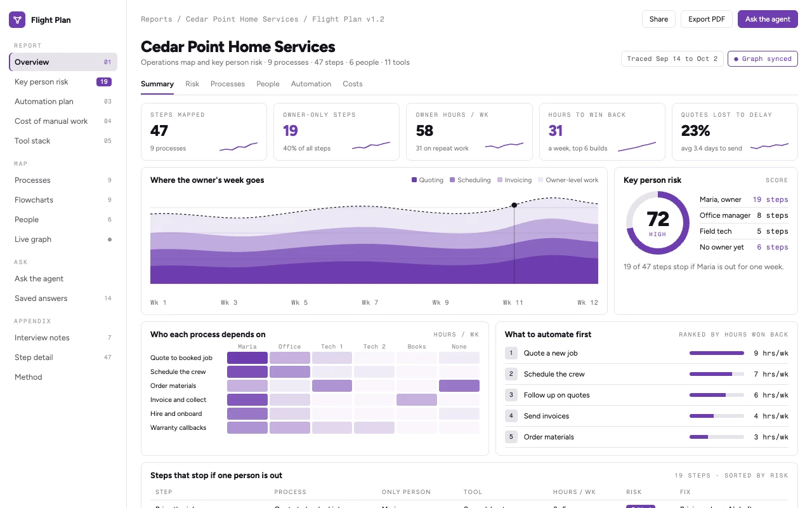Image resolution: width=812 pixels, height=508 pixels.
Task: Open the Overview report in the sidebar
Action: [63, 62]
